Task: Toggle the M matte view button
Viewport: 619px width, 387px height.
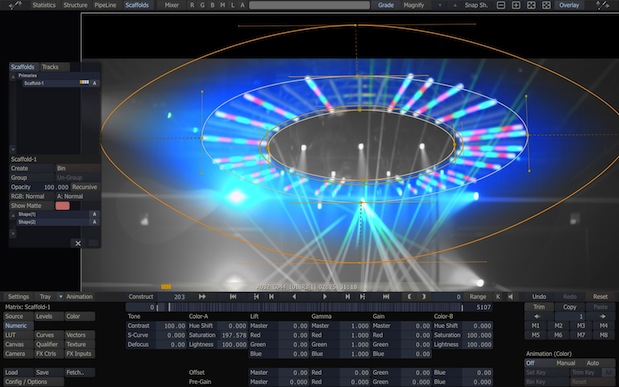Action: [x=223, y=5]
